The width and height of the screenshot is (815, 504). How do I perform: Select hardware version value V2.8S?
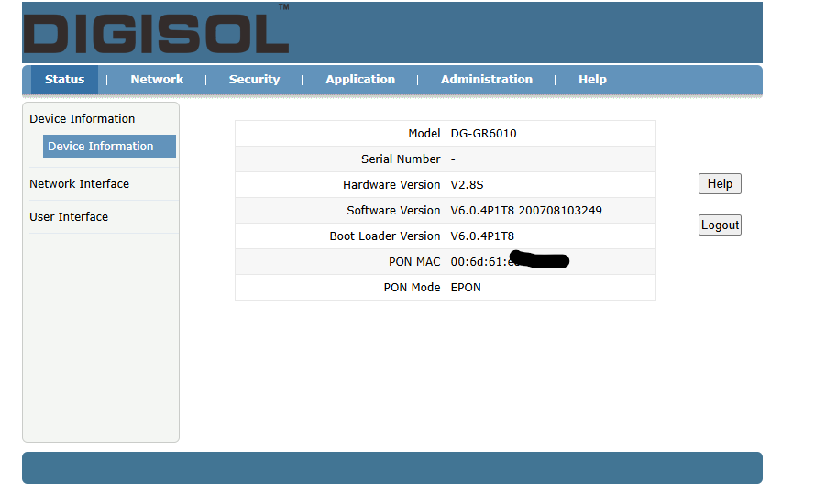click(x=467, y=184)
